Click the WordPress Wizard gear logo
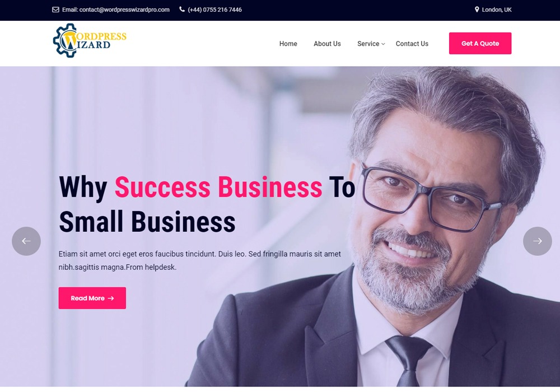This screenshot has width=560, height=392. 90,40
